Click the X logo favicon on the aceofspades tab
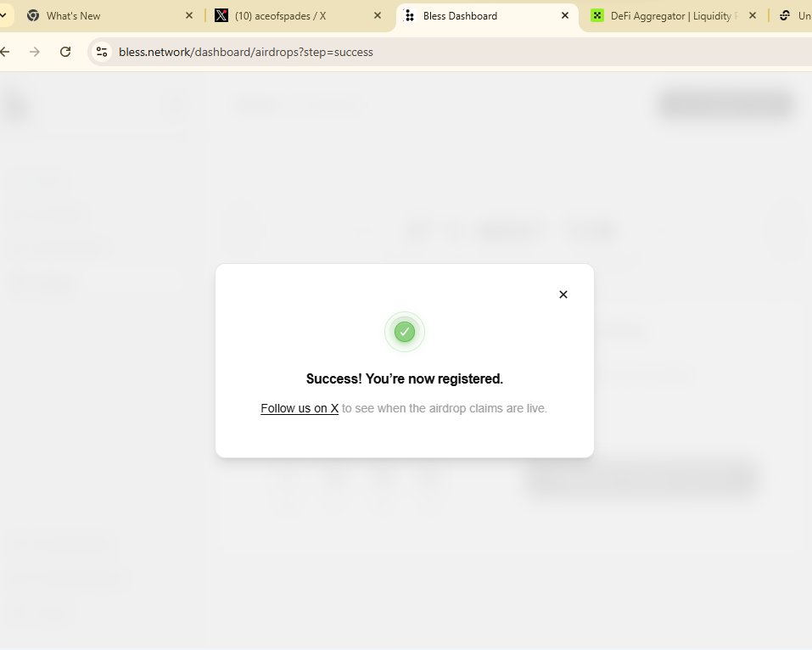 click(x=222, y=15)
